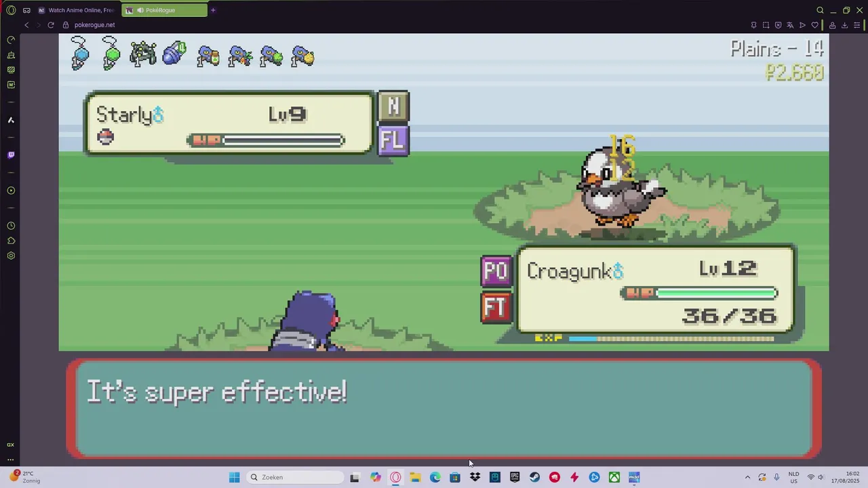Click the Croagunk name label

[x=570, y=271]
